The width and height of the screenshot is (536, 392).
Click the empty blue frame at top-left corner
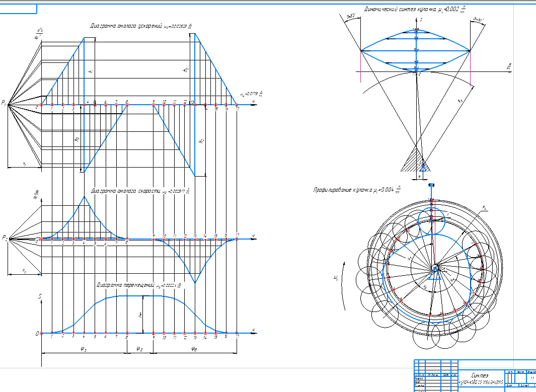(18, 9)
